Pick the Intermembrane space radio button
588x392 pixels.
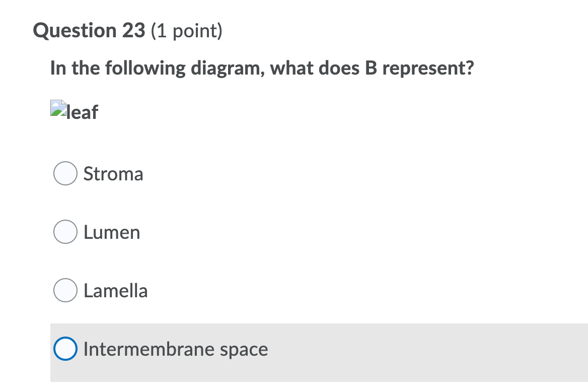tap(65, 349)
